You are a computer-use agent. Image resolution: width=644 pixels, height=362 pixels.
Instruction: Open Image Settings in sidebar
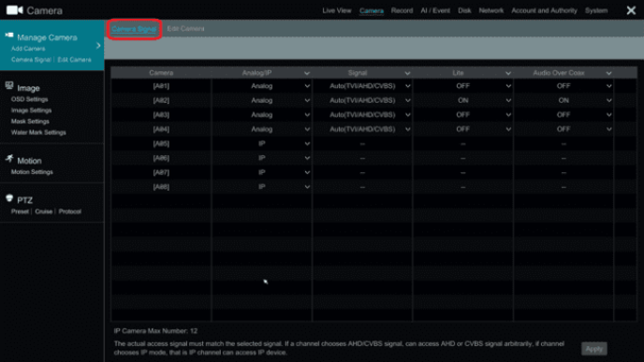point(31,110)
